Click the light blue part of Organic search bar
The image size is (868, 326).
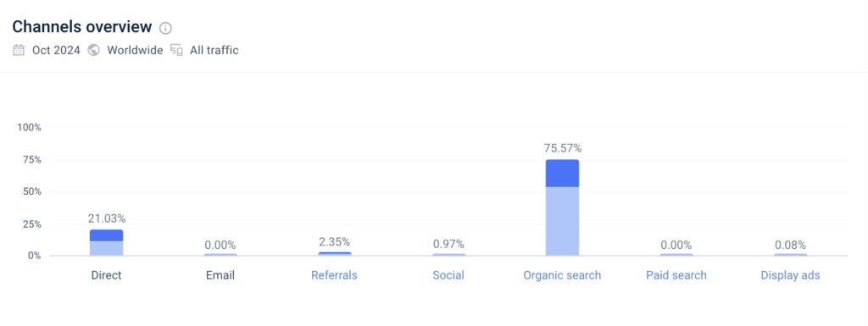[563, 222]
